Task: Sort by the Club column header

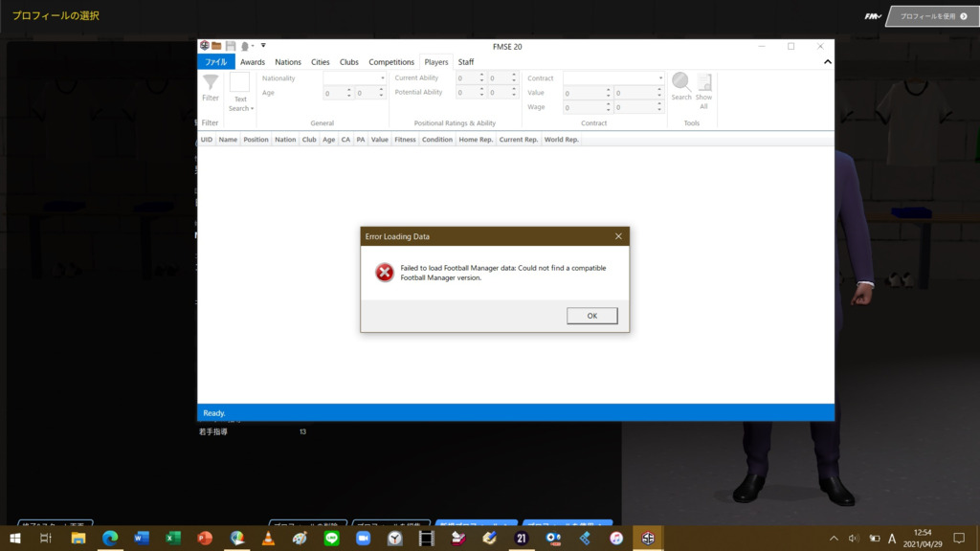Action: pos(309,140)
